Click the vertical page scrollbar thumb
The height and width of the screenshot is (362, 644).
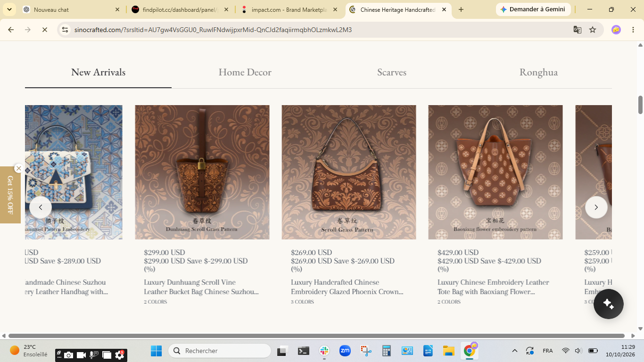tap(640, 105)
